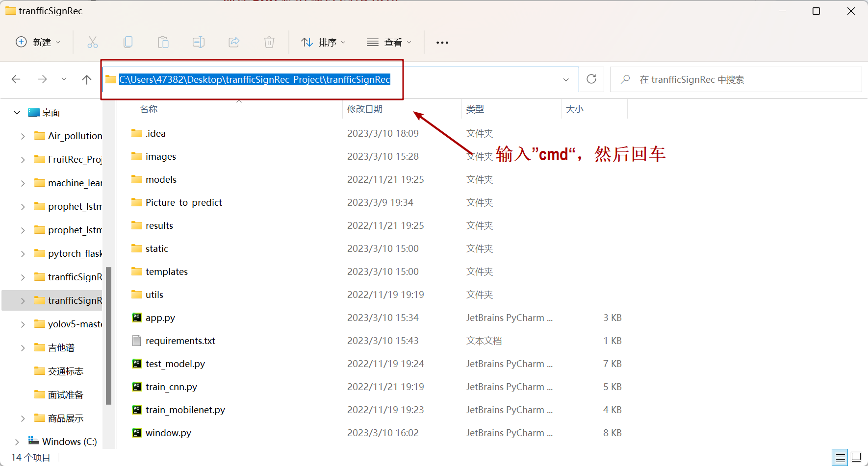Expand the 吉他谱 tree folder
Screen dimensions: 868x466
(x=23, y=348)
